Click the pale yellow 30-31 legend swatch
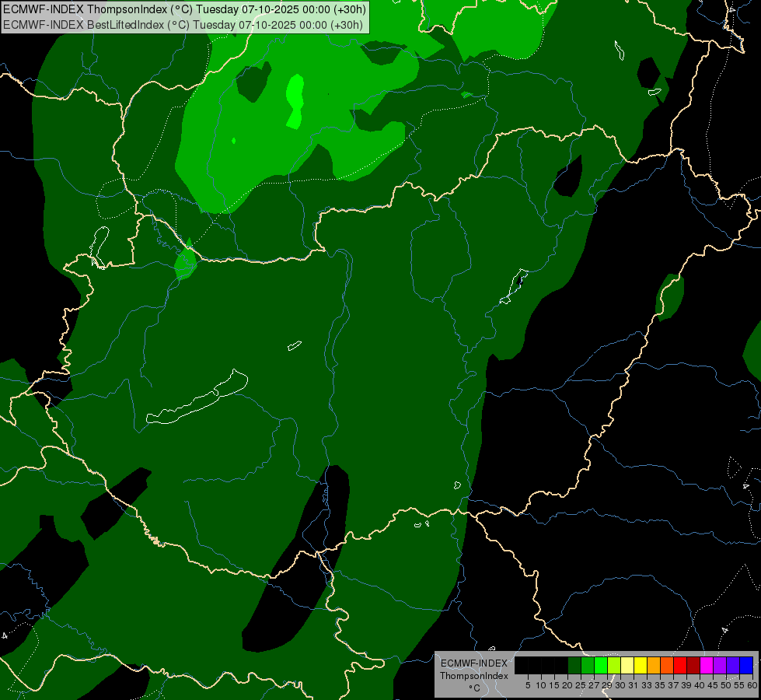The image size is (761, 700). [x=627, y=665]
